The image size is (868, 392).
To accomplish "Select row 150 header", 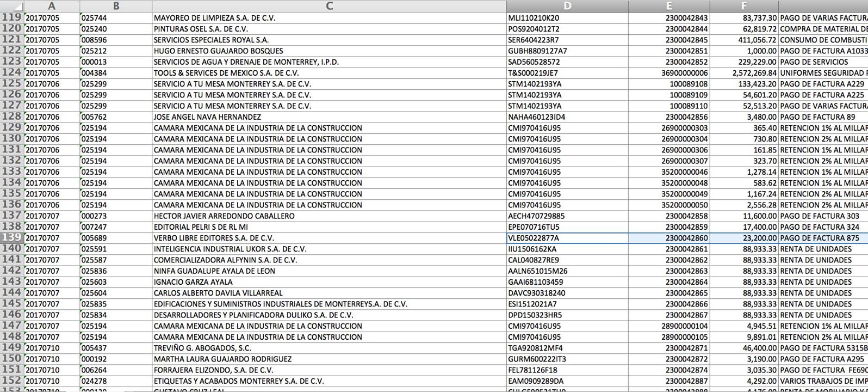I will click(x=11, y=359).
